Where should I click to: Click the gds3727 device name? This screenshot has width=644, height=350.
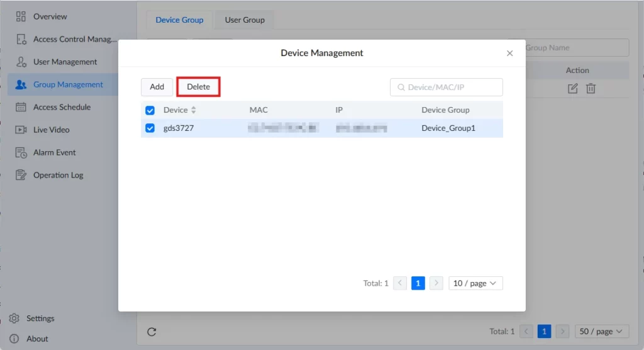(179, 128)
